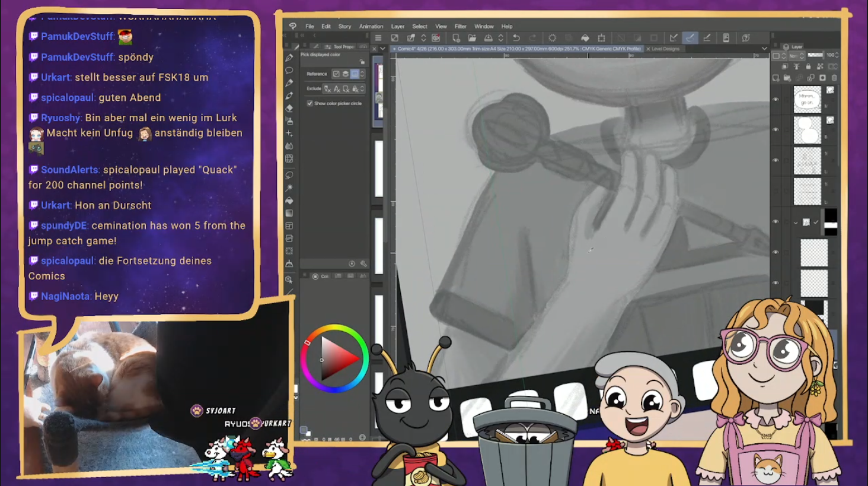Toggle eye icon of black-and-white mask folder

[x=776, y=221]
